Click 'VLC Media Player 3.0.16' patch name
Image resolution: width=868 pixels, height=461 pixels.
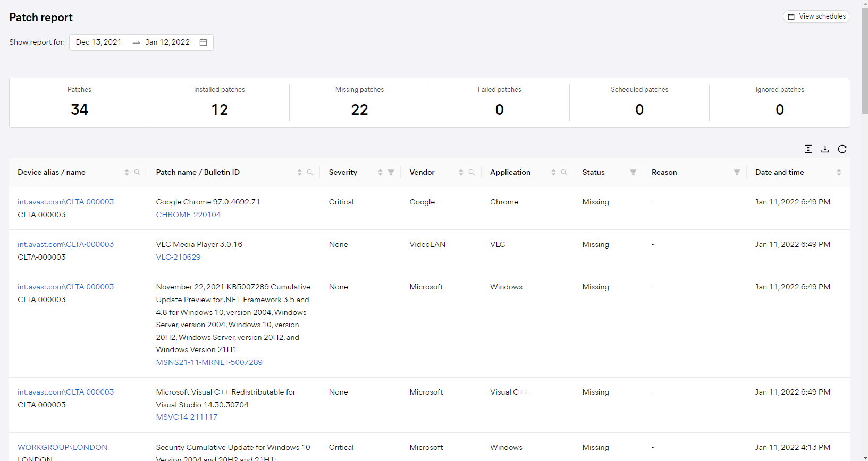(x=199, y=244)
